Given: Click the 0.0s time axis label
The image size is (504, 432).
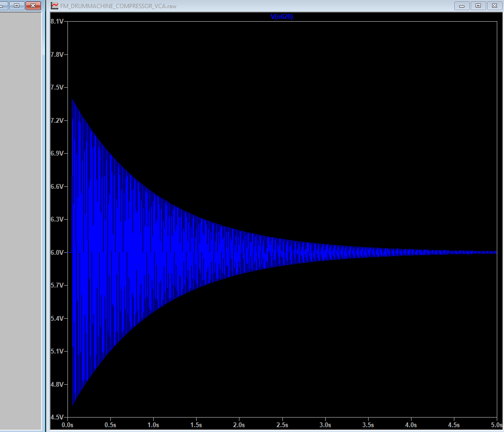Looking at the screenshot, I should click(67, 425).
